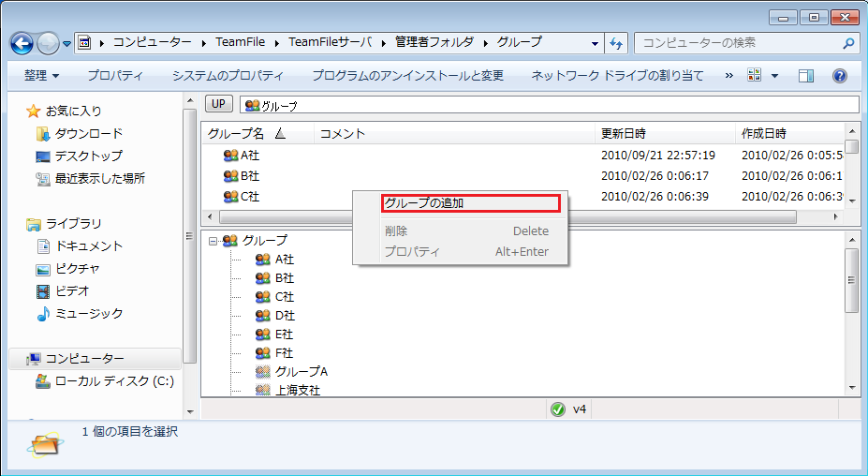
Task: Click the green check status icon
Action: [558, 409]
